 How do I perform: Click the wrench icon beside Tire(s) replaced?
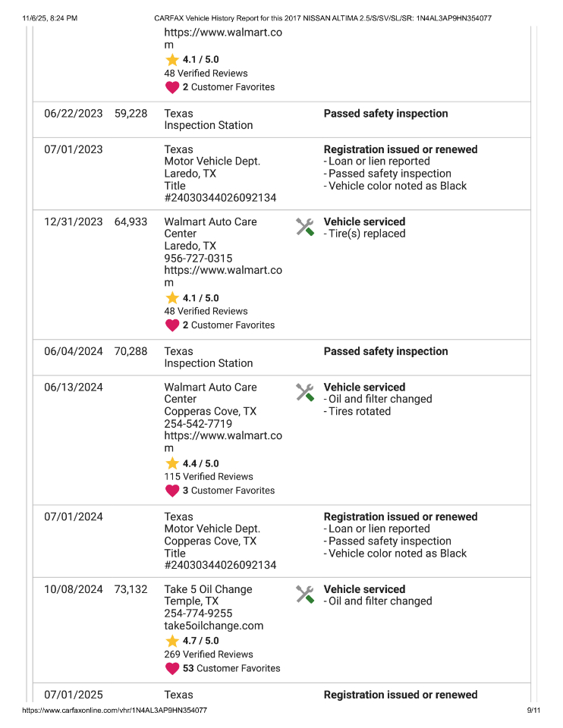pyautogui.click(x=304, y=227)
